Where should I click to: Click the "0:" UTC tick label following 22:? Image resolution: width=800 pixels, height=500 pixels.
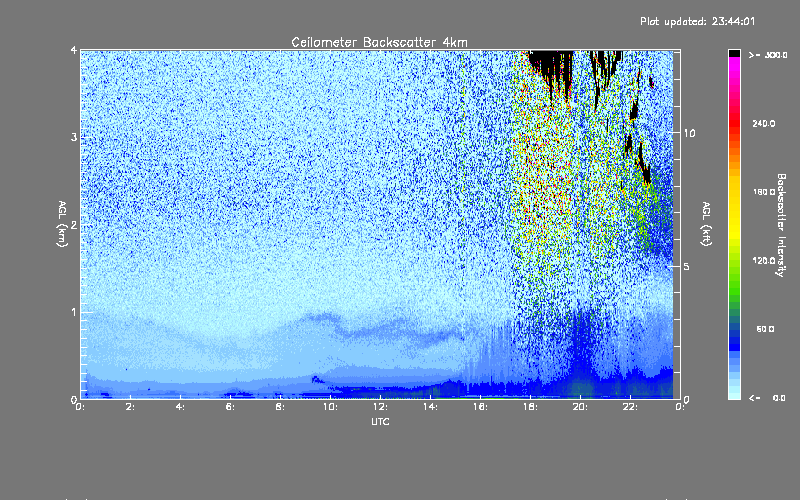(680, 407)
